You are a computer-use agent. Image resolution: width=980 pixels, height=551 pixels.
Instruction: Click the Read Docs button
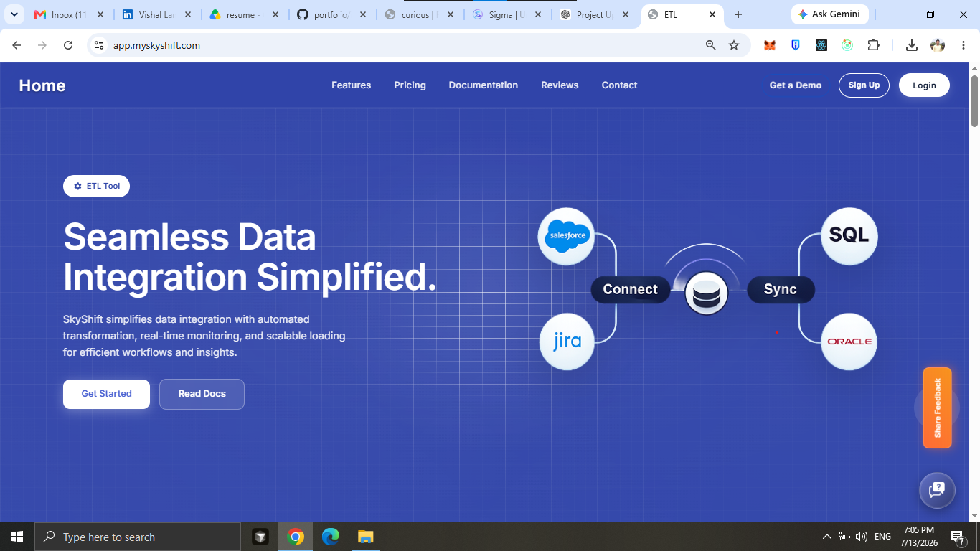pos(202,394)
